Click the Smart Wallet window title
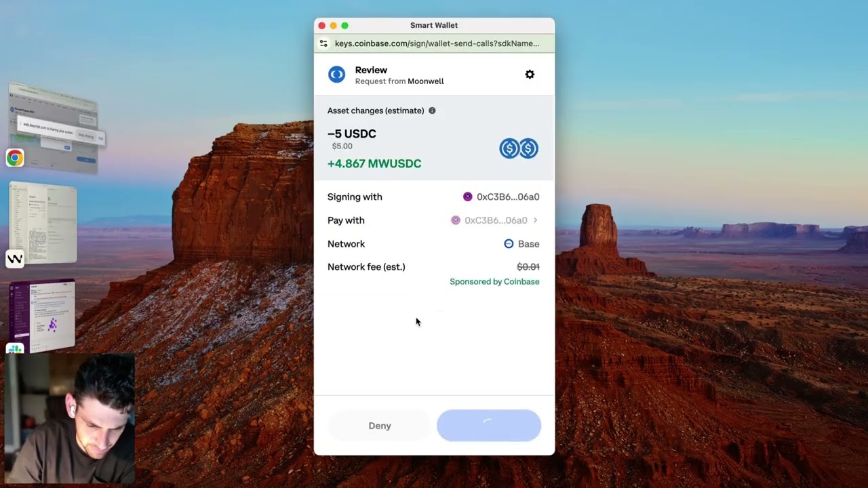 434,25
